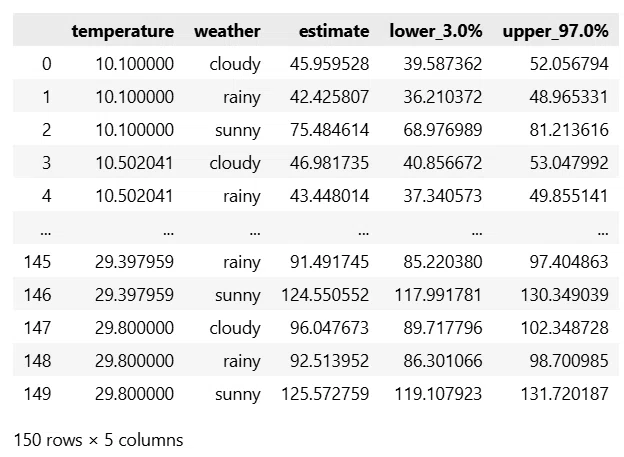Click row index 146
624x457 pixels.
[37, 295]
